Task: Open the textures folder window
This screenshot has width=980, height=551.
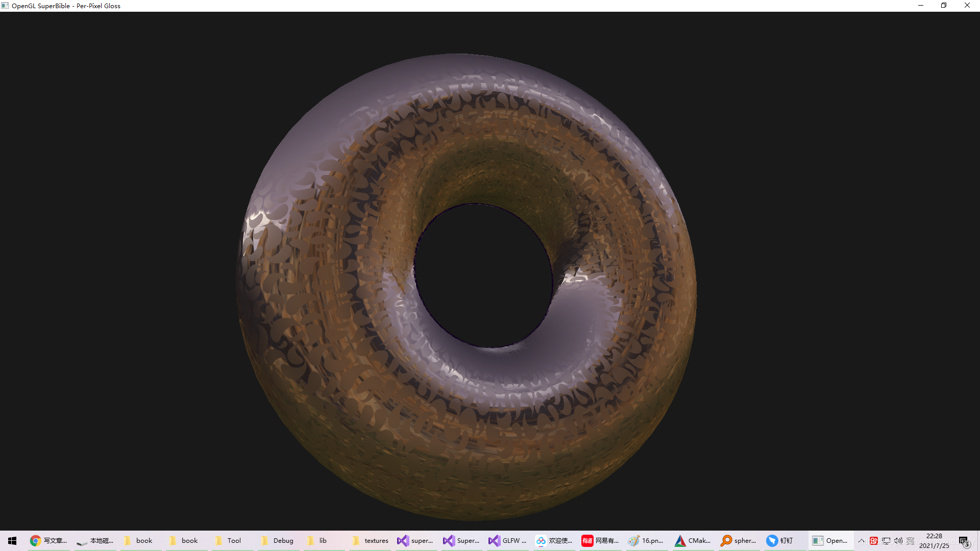Action: [370, 541]
